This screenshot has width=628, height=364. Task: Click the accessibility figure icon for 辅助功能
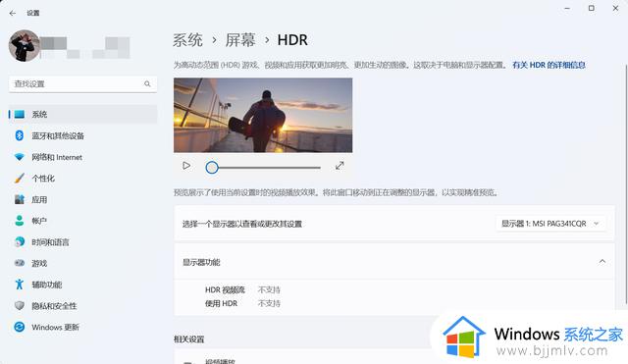click(x=20, y=285)
